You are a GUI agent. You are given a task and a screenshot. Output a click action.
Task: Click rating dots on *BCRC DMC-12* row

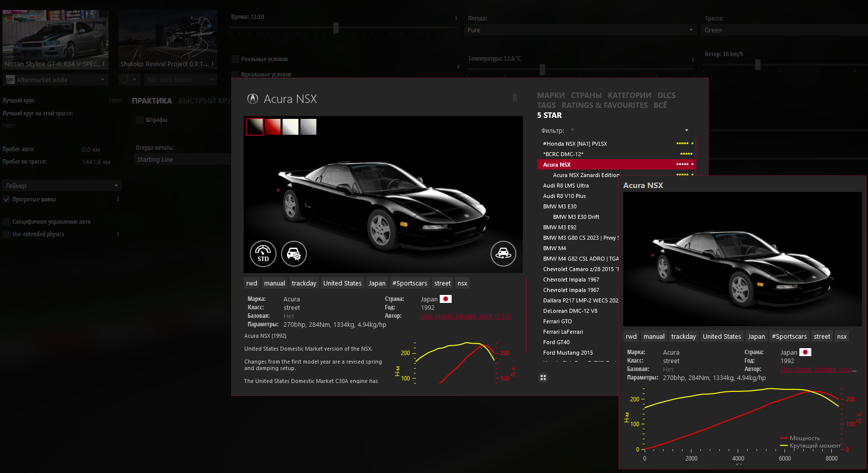click(686, 154)
